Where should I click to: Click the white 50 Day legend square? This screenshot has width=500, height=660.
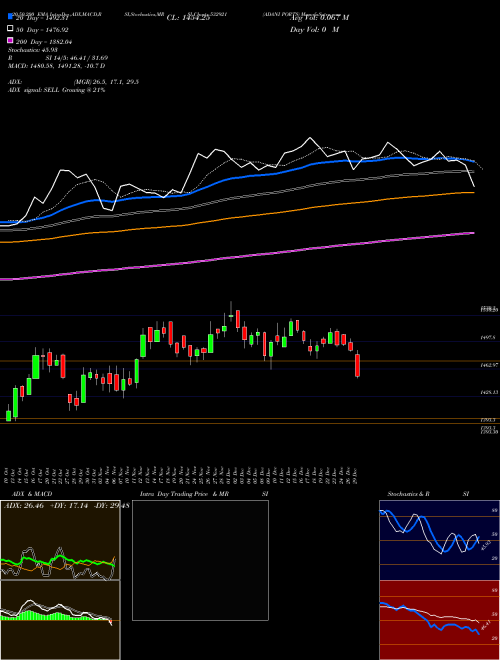point(10,29)
